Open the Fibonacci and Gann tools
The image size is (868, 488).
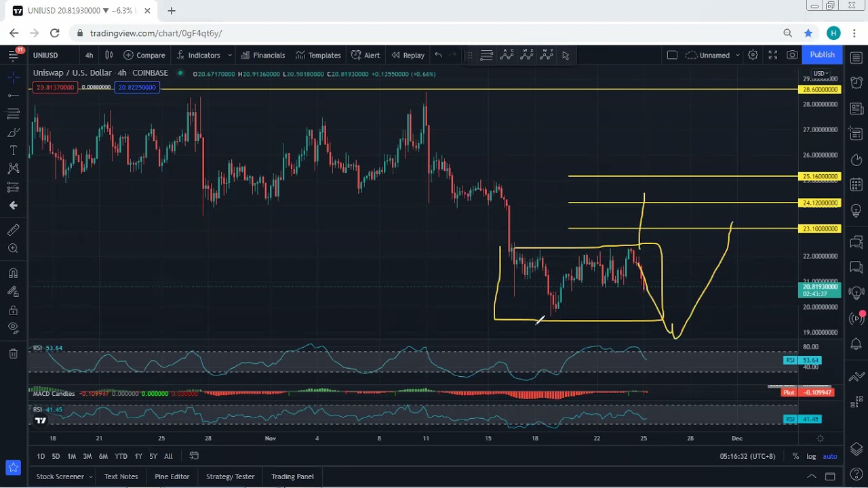click(13, 114)
